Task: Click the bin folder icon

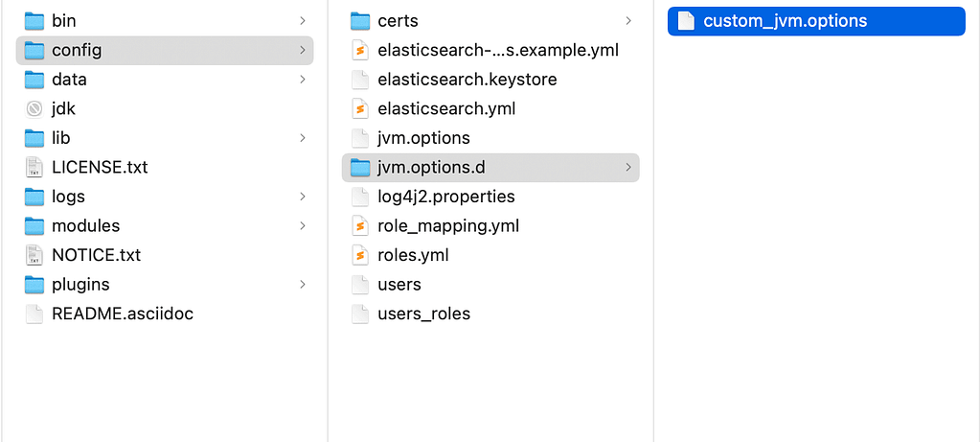Action: click(34, 21)
